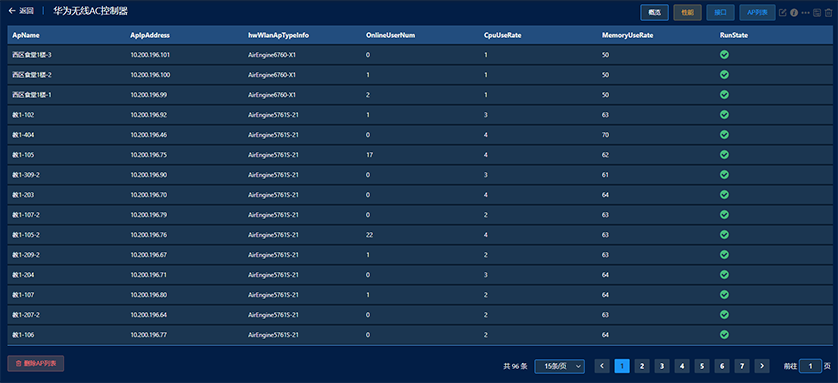838x383 pixels.
Task: Switch to the AP列表 tab
Action: click(x=757, y=12)
